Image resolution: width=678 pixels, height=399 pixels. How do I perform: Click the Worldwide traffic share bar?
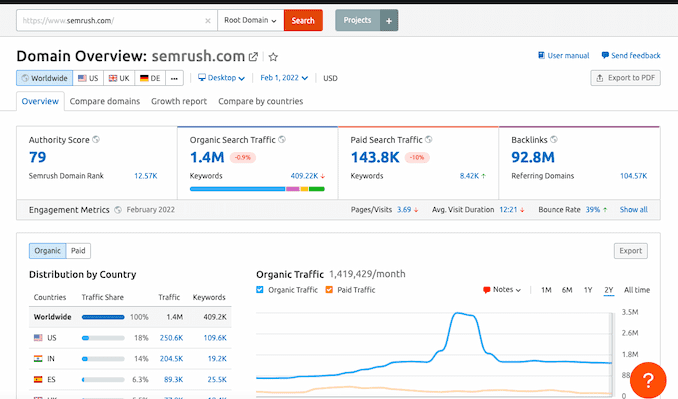point(103,317)
